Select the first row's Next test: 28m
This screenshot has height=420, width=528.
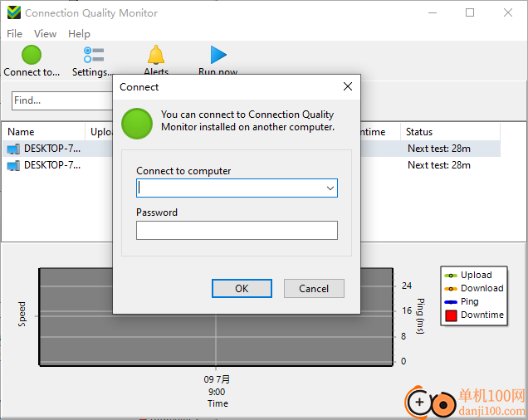point(439,149)
